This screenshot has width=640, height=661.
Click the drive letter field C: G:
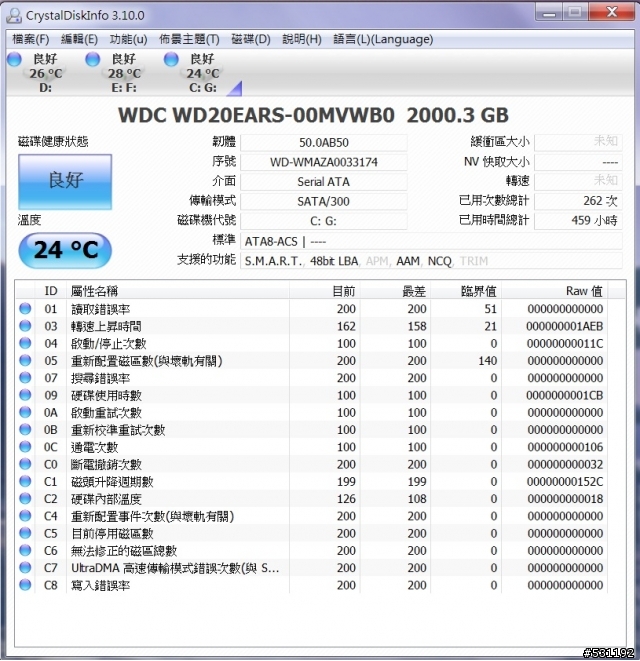coord(324,221)
